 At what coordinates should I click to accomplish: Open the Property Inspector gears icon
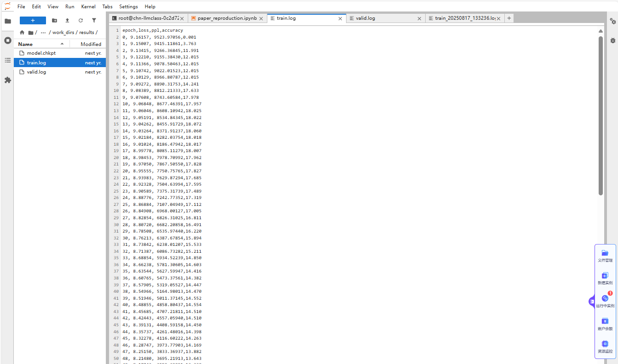coord(612,21)
